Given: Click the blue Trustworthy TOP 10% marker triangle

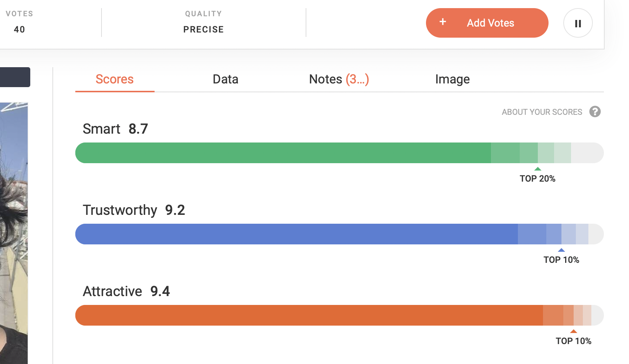Looking at the screenshot, I should coord(561,250).
